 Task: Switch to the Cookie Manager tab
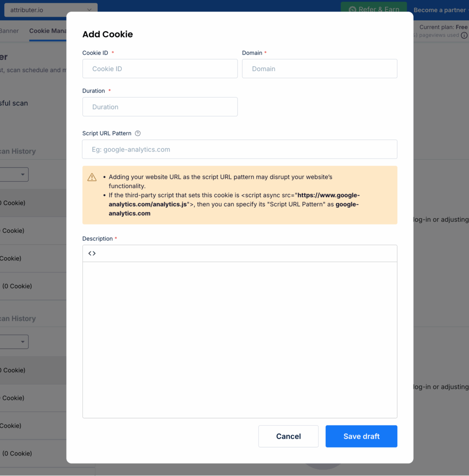point(47,31)
